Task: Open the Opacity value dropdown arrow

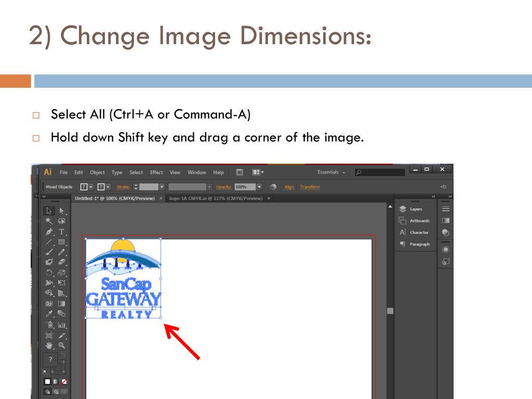Action: pyautogui.click(x=259, y=187)
